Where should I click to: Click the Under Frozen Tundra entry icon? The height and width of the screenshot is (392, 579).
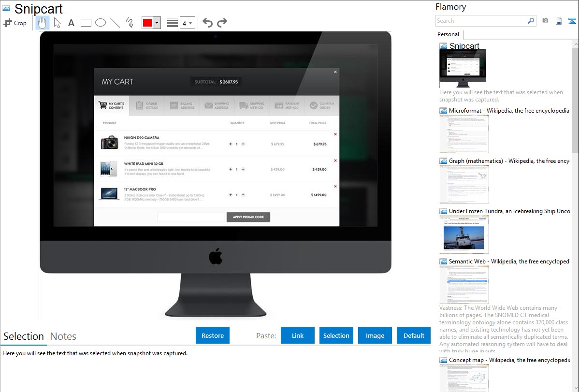443,211
